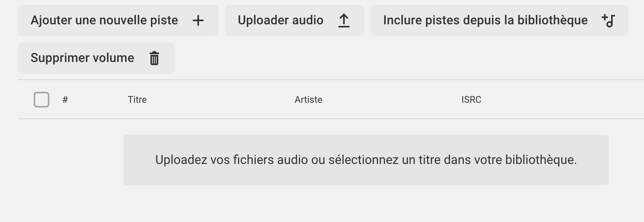Click the 'Titre' column header
The width and height of the screenshot is (644, 222).
[x=137, y=100]
